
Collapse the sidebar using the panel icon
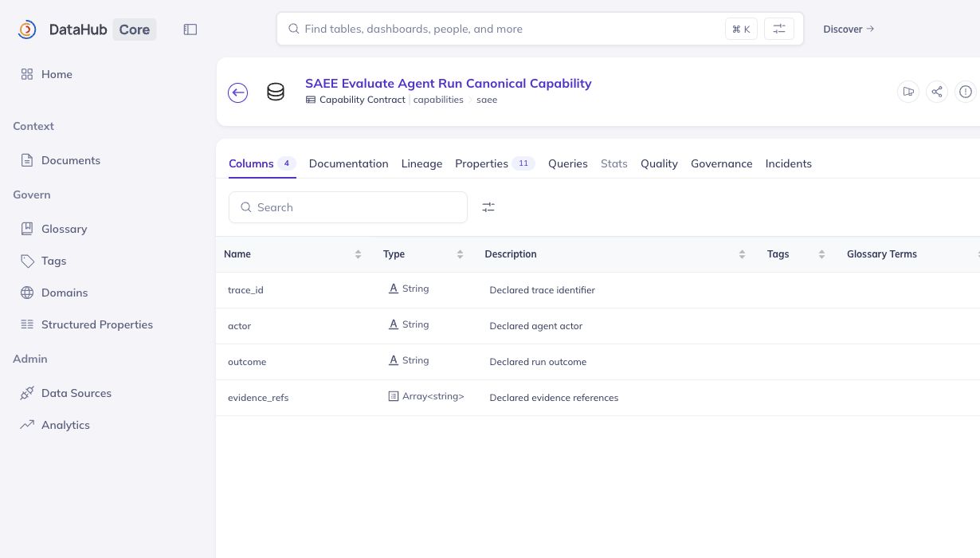190,29
